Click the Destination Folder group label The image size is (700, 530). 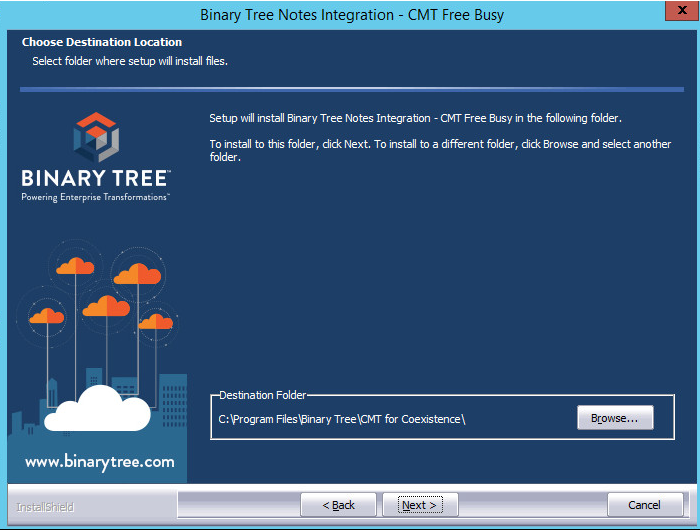pos(262,395)
